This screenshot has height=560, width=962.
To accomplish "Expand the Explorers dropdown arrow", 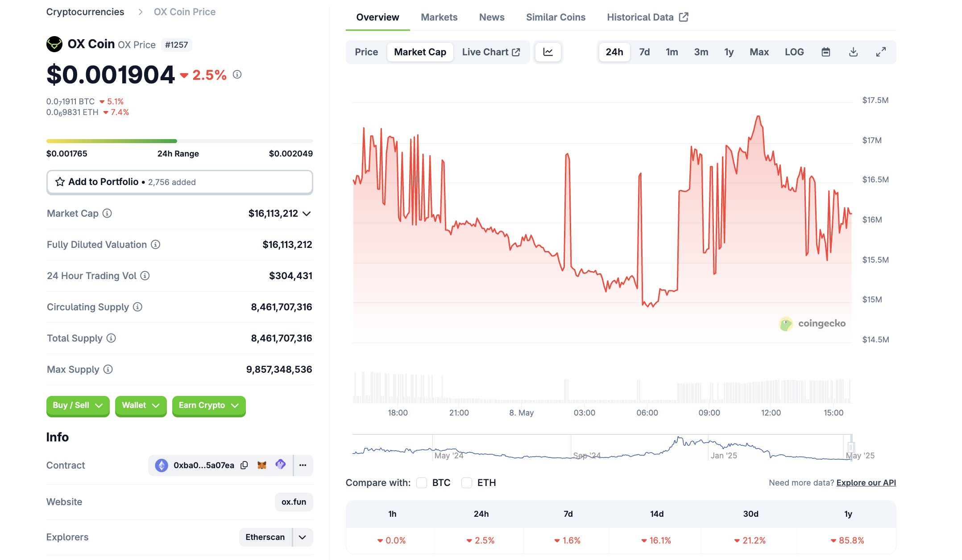I will (x=303, y=537).
